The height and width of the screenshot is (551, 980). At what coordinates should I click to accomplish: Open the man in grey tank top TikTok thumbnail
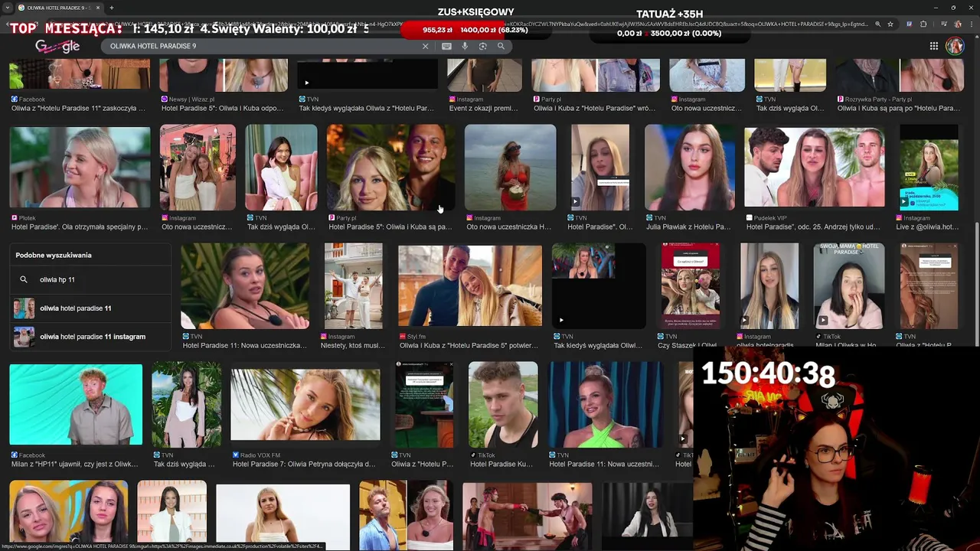(x=503, y=404)
